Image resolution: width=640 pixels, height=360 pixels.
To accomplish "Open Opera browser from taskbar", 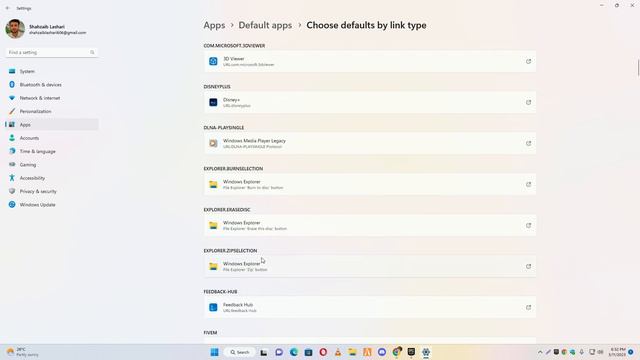I will [323, 352].
